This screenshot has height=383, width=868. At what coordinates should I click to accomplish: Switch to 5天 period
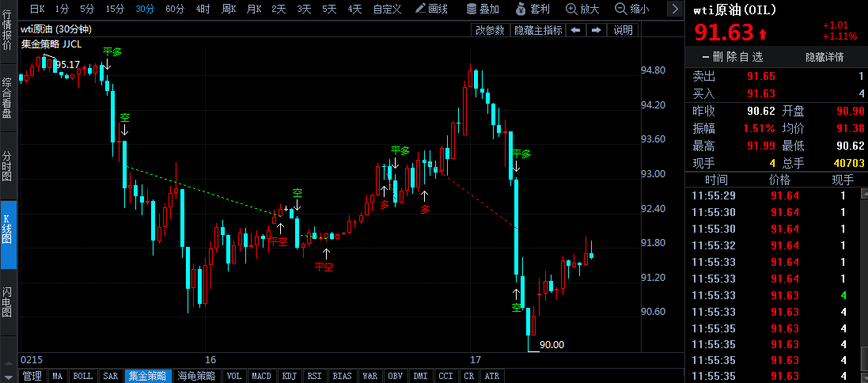coord(329,8)
